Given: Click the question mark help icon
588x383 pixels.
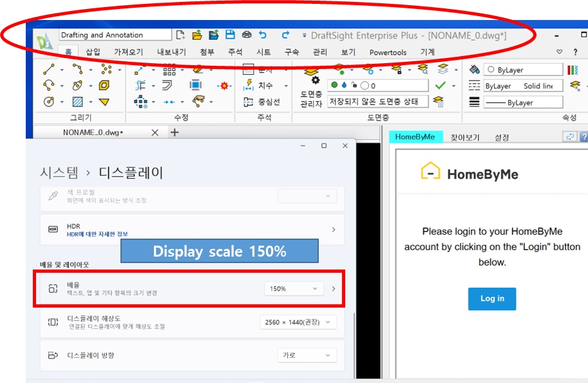Looking at the screenshot, I should (575, 52).
